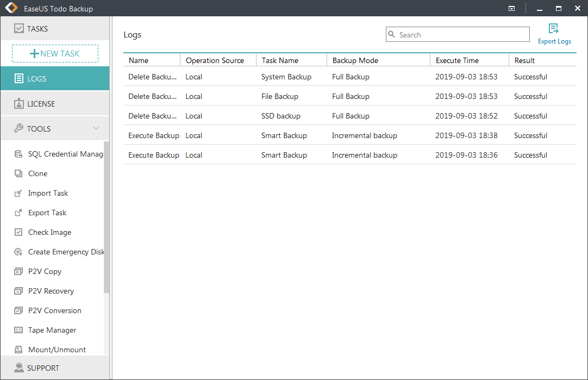Open the title bar dropdown menu
The image size is (588, 380).
tap(511, 9)
